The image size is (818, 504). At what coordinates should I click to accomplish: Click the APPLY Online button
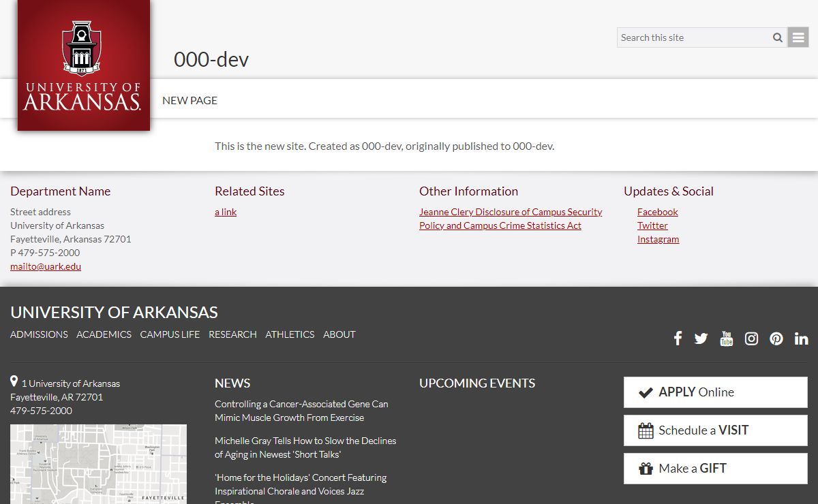715,392
